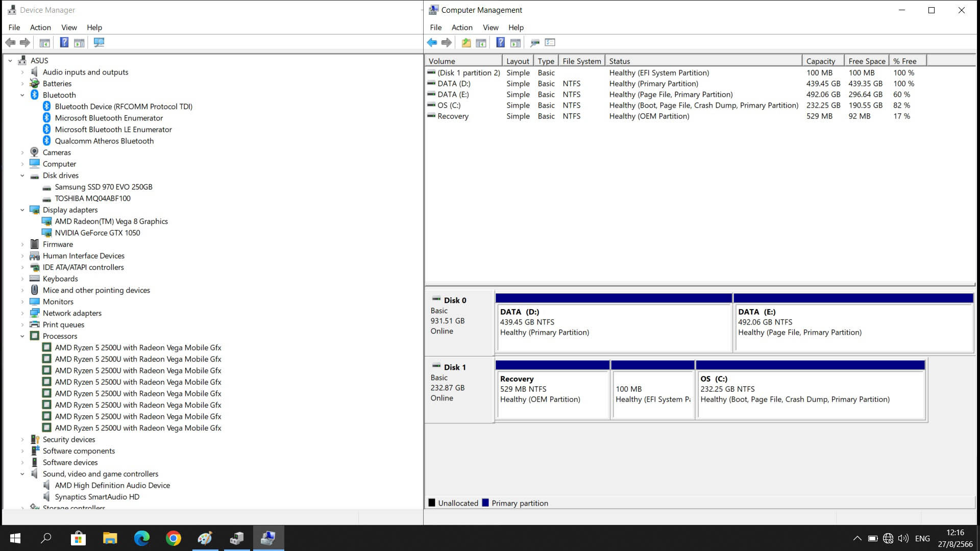
Task: Open Google Chrome from taskbar
Action: (173, 538)
